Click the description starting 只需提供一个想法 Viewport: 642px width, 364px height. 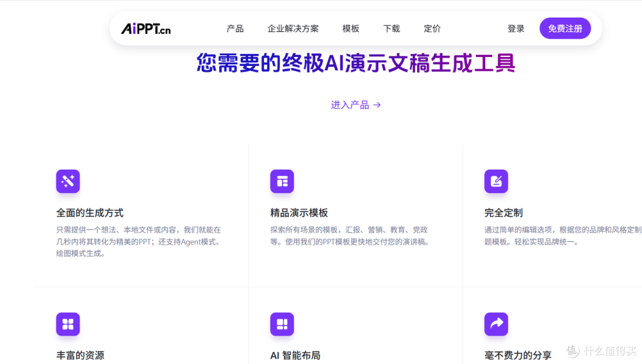pyautogui.click(x=139, y=242)
